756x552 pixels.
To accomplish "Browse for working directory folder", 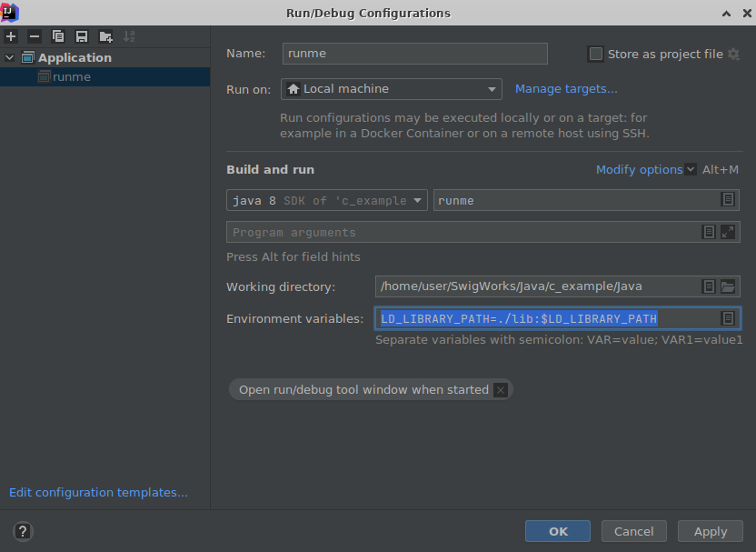I will [728, 286].
